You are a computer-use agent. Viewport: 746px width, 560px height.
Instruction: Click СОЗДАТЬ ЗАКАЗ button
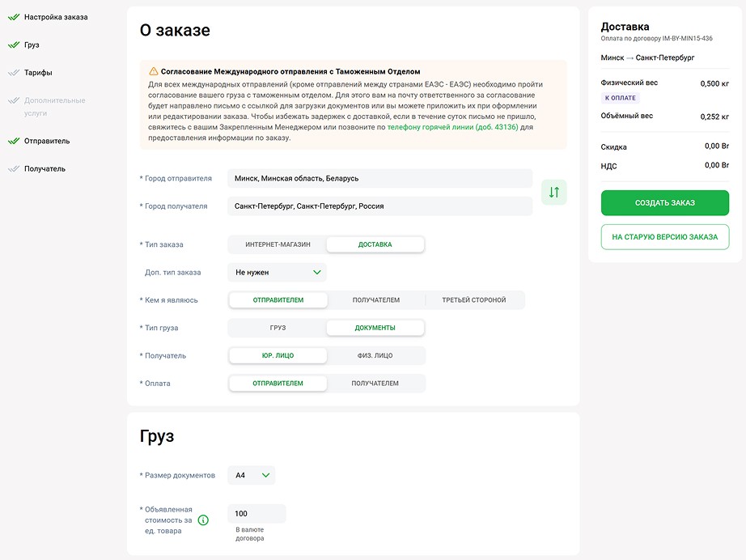point(664,202)
